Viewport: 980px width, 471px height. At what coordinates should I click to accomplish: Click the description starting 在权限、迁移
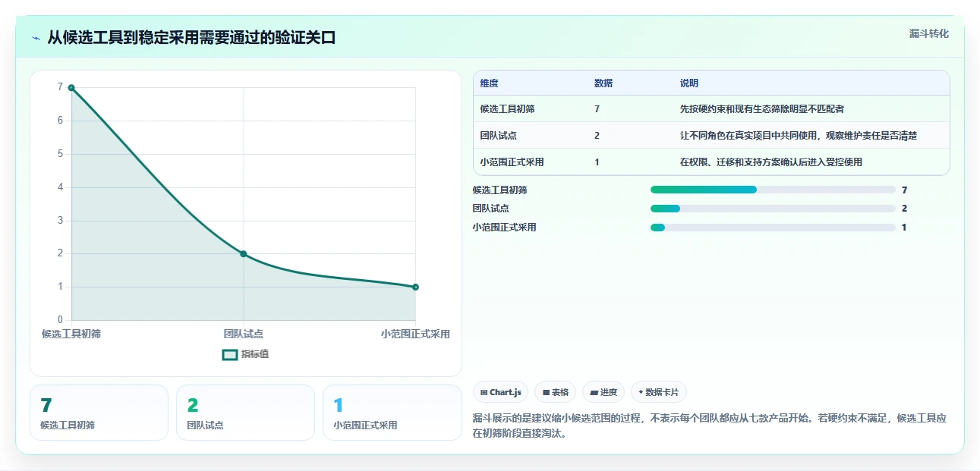tap(771, 162)
